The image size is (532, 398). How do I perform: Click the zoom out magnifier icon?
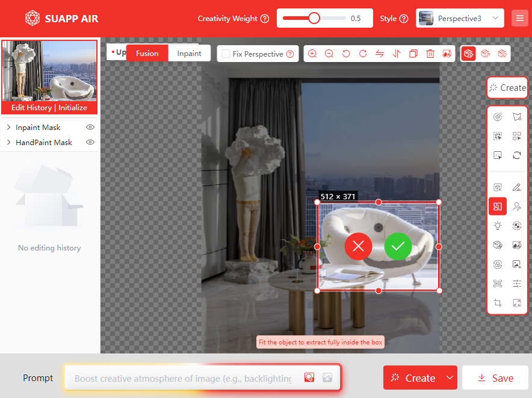pyautogui.click(x=329, y=54)
